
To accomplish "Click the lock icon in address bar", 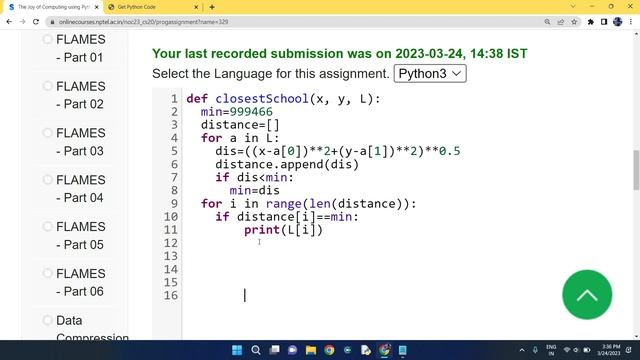I will coord(52,22).
